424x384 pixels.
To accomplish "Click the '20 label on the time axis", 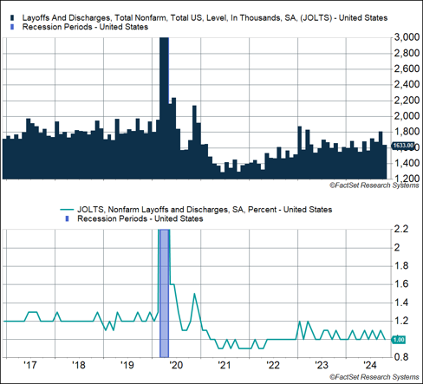I will (x=176, y=365).
